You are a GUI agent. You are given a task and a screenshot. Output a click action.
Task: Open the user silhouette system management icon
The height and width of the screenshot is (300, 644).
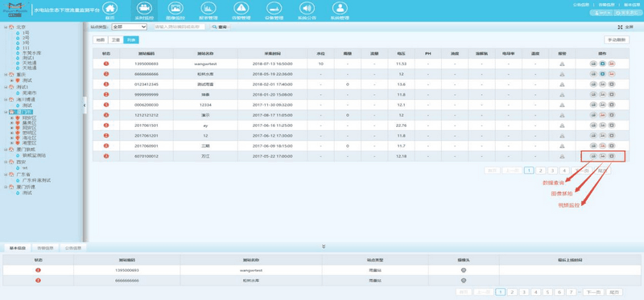coord(340,8)
